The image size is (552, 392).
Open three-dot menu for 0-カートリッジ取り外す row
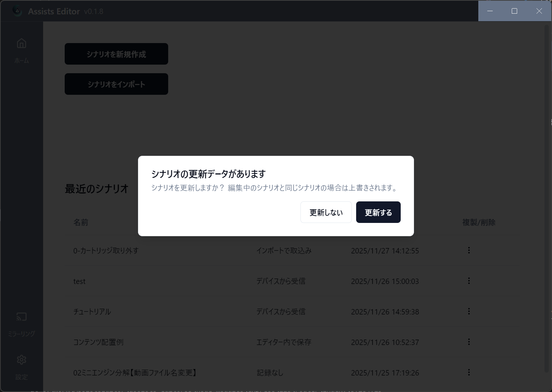(x=469, y=250)
